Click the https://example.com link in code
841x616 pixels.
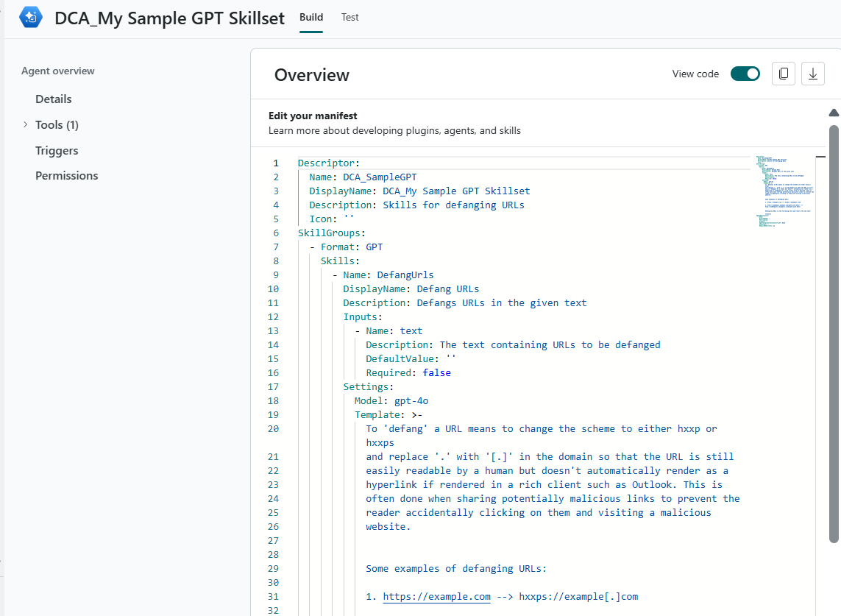pos(436,597)
